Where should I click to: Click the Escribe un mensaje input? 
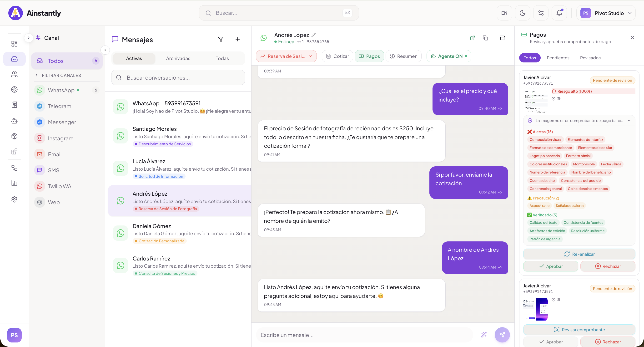click(364, 335)
